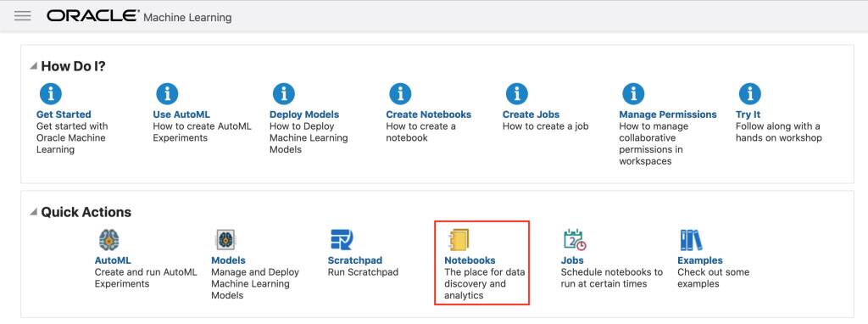
Task: Click the Examples books icon
Action: pos(691,240)
